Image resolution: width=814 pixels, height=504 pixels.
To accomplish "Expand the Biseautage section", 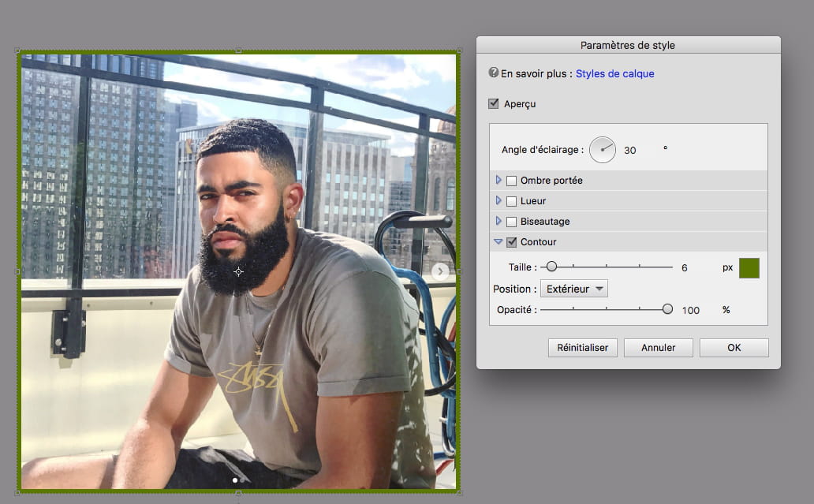I will coord(498,221).
